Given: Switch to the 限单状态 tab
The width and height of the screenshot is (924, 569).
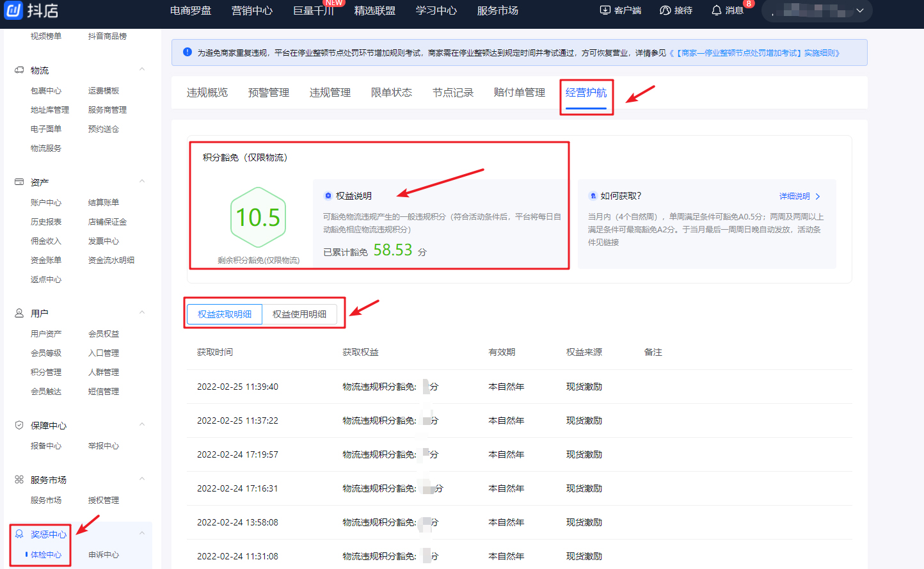Looking at the screenshot, I should tap(392, 93).
